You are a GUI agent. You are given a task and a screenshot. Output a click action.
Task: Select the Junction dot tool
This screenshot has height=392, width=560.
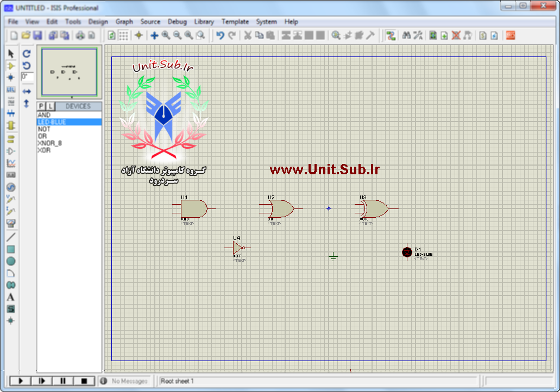point(11,78)
